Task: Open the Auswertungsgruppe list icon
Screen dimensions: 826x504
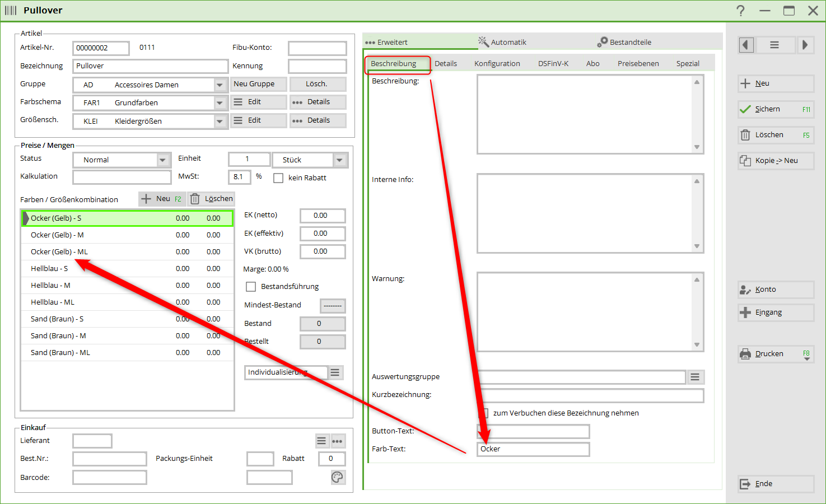Action: pos(695,377)
